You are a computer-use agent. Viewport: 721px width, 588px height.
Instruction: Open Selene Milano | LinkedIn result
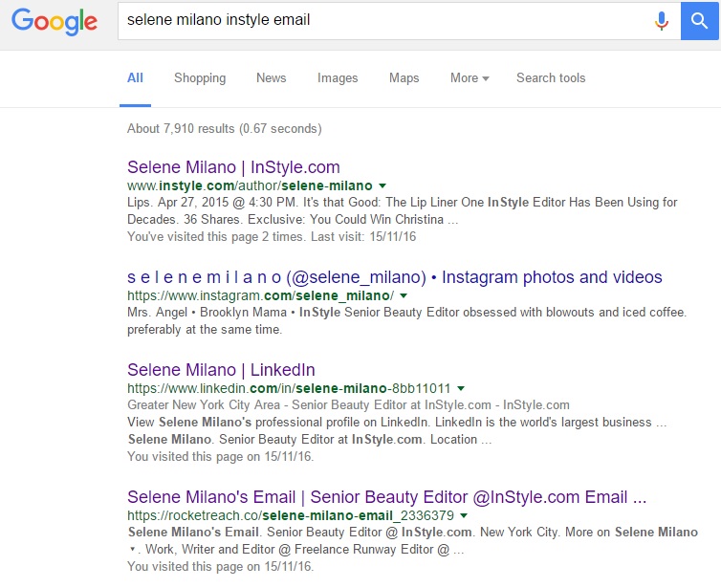(x=221, y=370)
